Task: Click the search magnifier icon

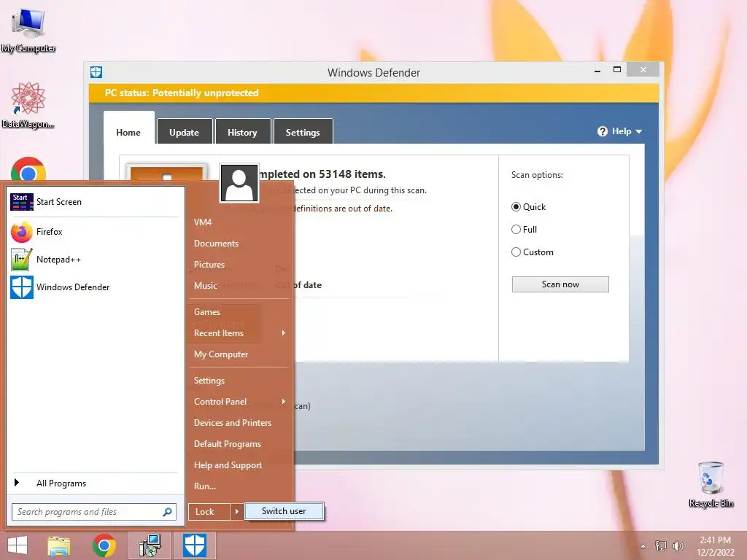Action: (167, 512)
